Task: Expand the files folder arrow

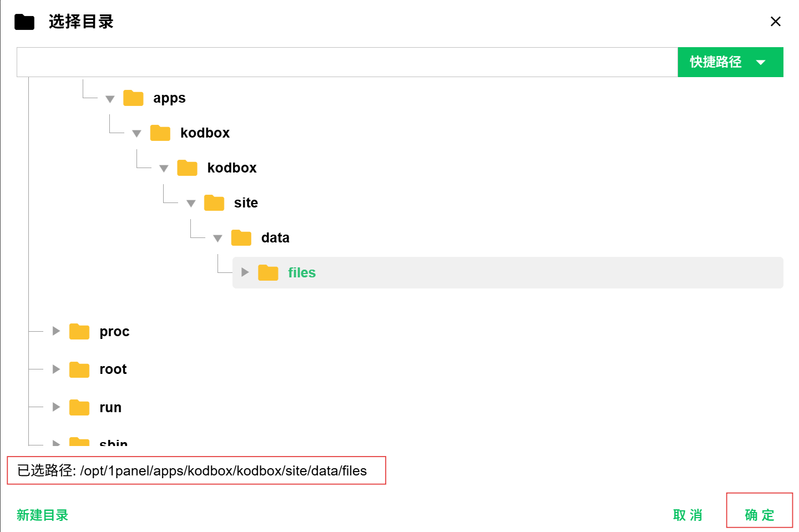Action: pos(245,272)
